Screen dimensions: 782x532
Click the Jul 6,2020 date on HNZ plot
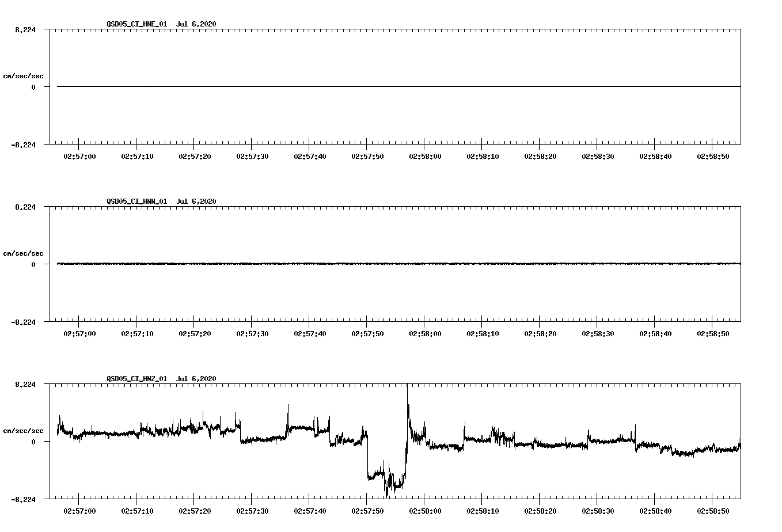pyautogui.click(x=196, y=379)
